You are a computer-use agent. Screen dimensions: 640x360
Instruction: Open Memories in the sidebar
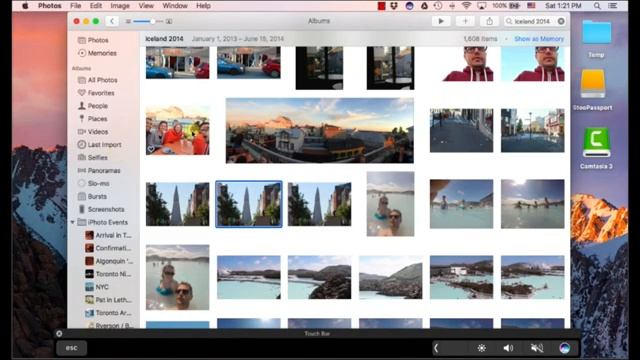point(102,53)
